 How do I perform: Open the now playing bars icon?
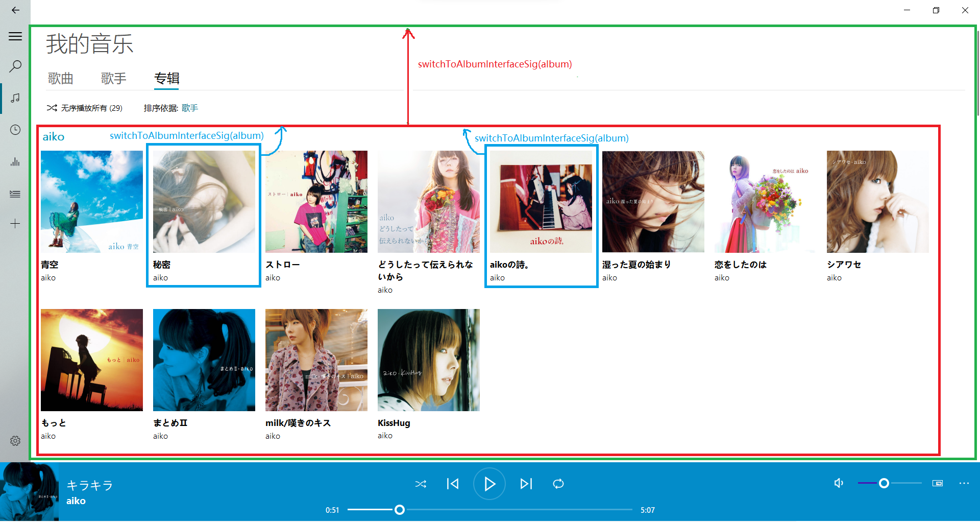15,162
